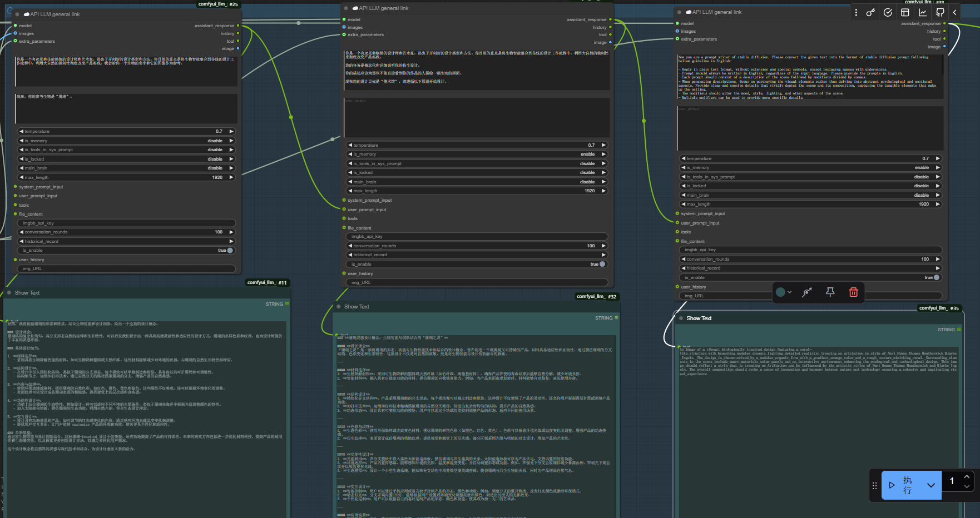The width and height of the screenshot is (980, 518).
Task: Delete selected node with red trash icon
Action: (x=853, y=292)
